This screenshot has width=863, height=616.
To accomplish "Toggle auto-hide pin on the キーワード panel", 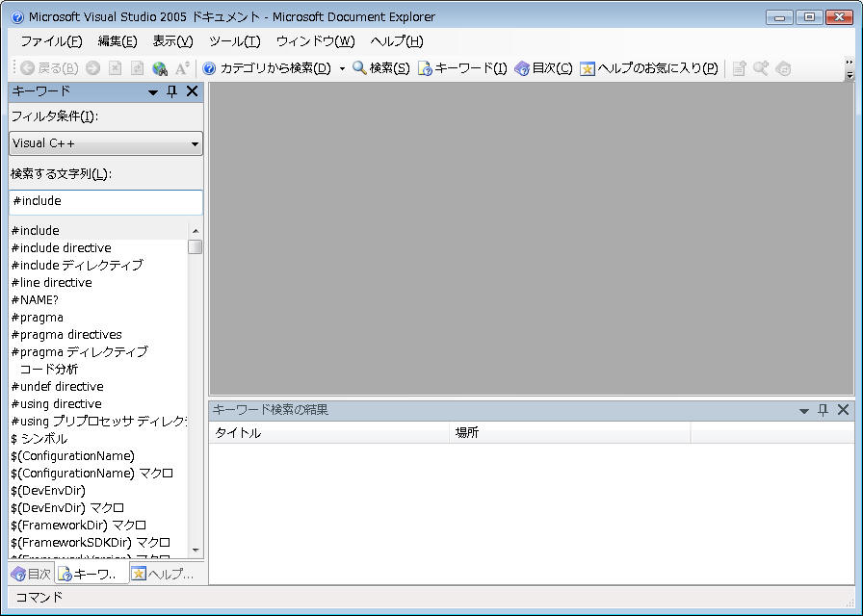I will coord(171,91).
